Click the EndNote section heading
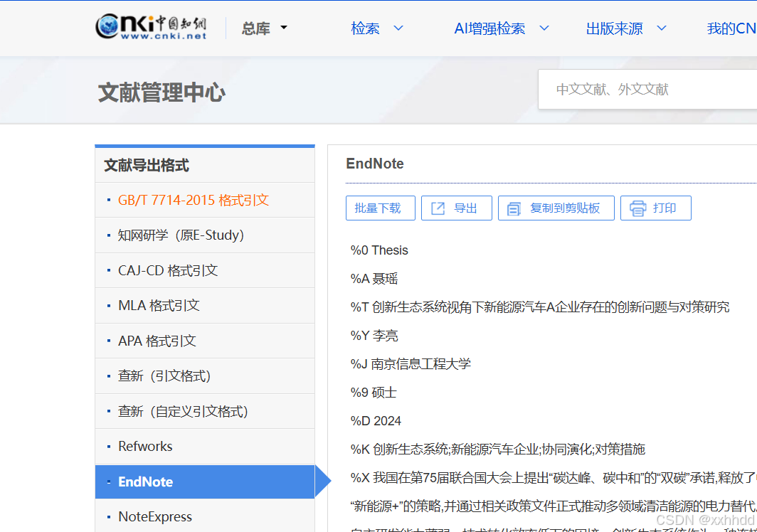Image resolution: width=757 pixels, height=532 pixels. tap(375, 164)
